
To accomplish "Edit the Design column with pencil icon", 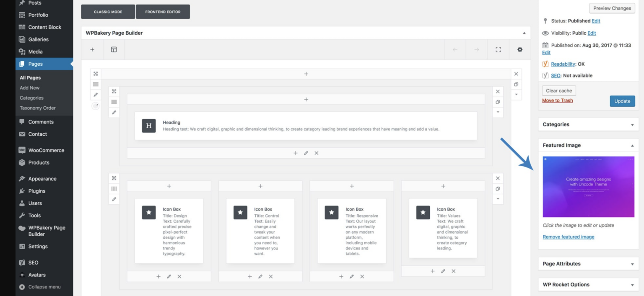I will [x=169, y=277].
